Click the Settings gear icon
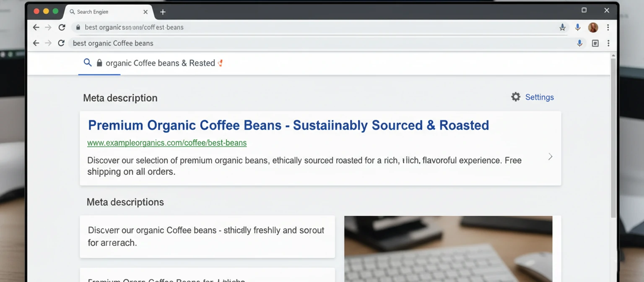 click(x=515, y=97)
